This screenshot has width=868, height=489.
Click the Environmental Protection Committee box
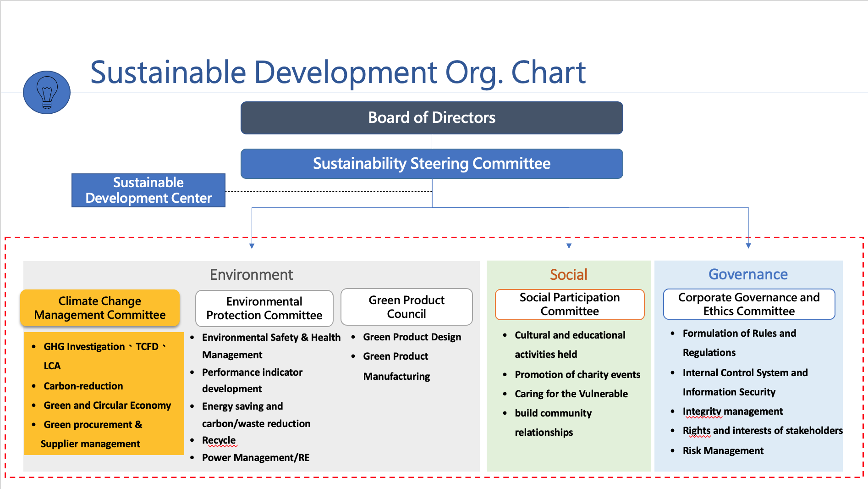(264, 308)
